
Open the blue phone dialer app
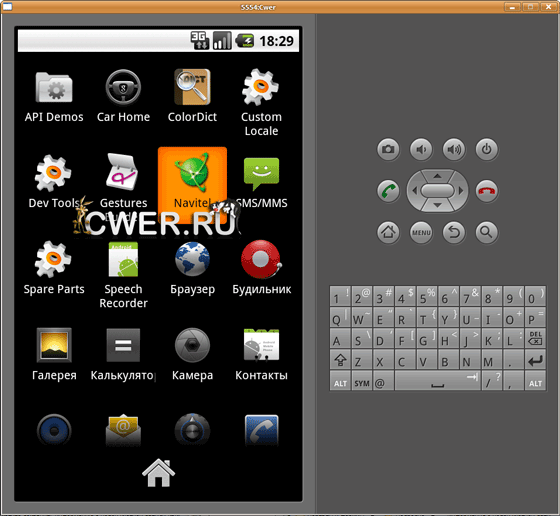click(261, 431)
